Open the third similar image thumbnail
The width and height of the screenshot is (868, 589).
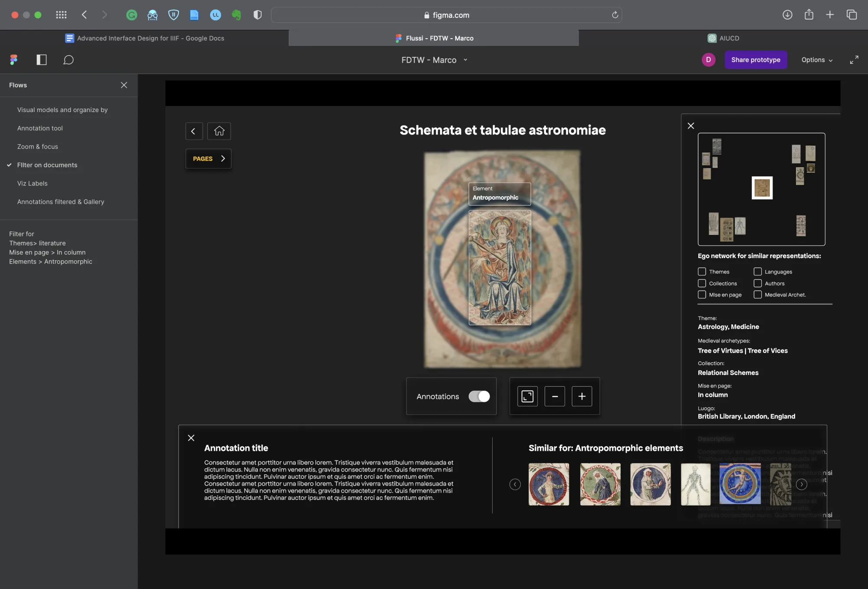point(650,484)
